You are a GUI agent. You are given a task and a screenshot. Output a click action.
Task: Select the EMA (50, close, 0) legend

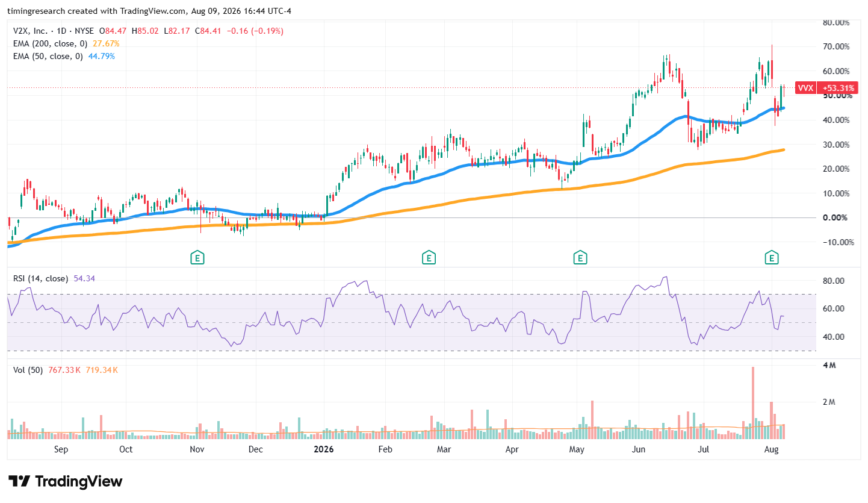[49, 56]
